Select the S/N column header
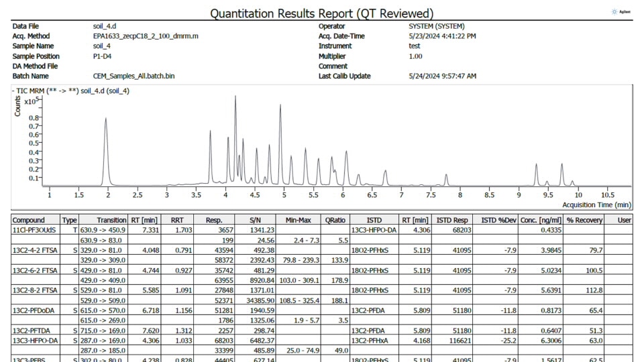This screenshot has width=644, height=362. (x=256, y=220)
